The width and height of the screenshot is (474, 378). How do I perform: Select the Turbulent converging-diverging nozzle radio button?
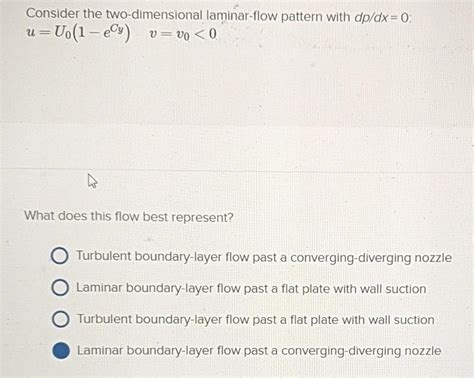click(60, 256)
